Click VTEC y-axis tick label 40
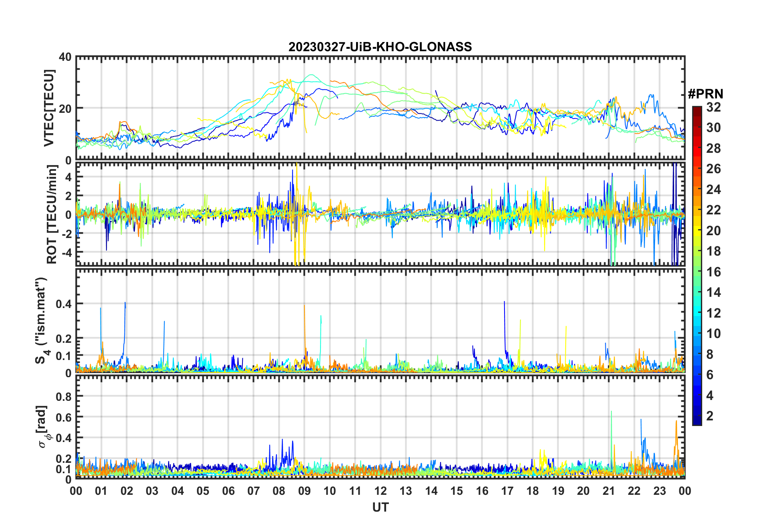 coord(65,57)
